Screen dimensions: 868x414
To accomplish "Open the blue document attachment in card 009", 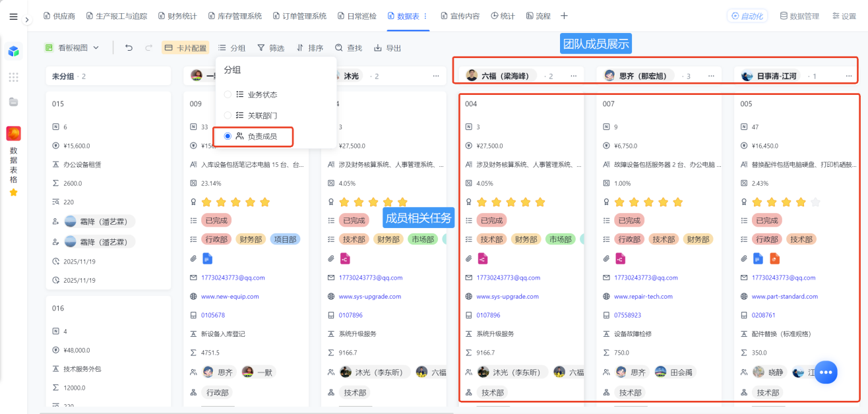I will (207, 258).
